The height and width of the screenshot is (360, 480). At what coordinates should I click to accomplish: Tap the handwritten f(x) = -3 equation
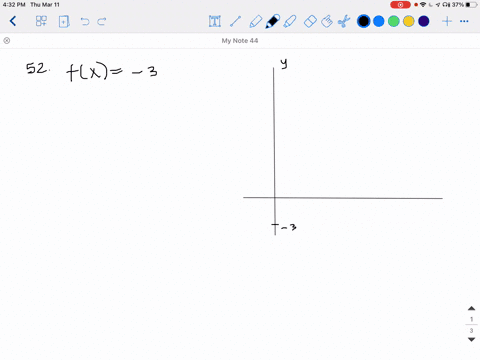pyautogui.click(x=112, y=72)
